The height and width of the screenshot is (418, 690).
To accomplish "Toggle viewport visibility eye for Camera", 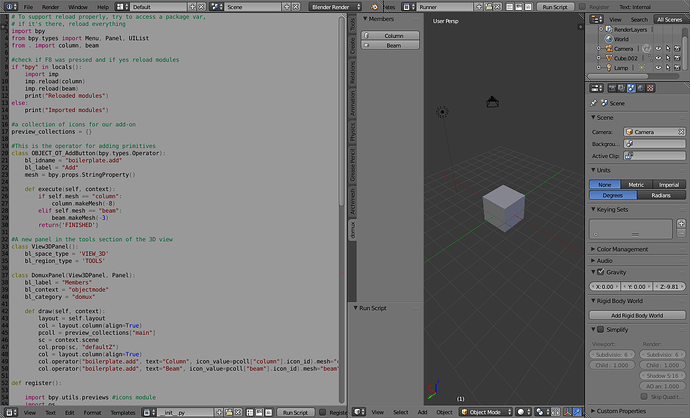I will 658,48.
